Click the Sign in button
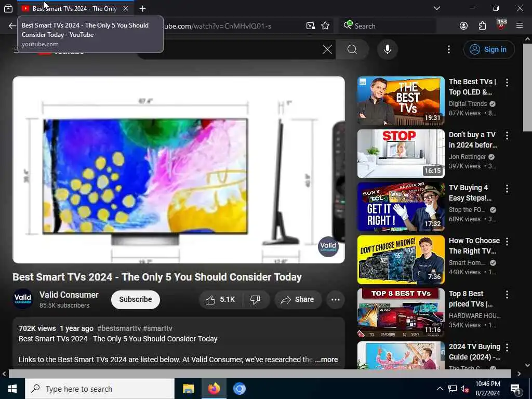The image size is (532, 399). coord(488,49)
